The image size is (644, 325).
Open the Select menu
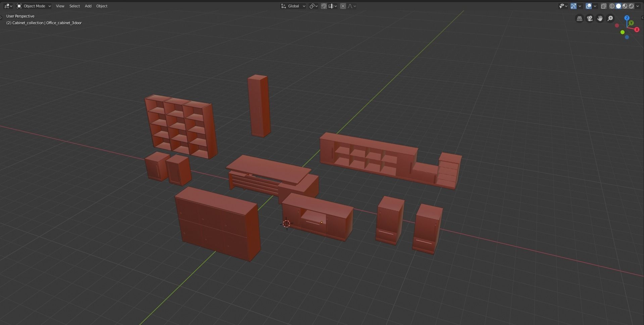click(x=75, y=6)
